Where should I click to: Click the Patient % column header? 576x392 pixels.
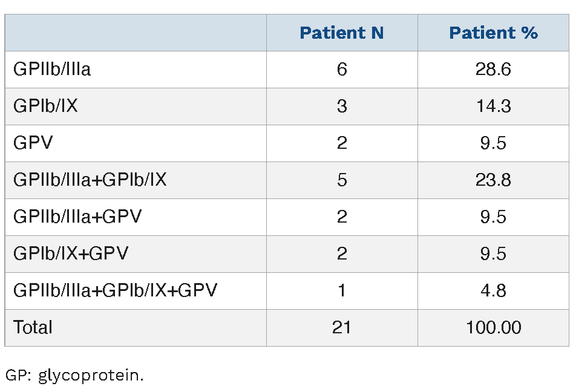(493, 33)
